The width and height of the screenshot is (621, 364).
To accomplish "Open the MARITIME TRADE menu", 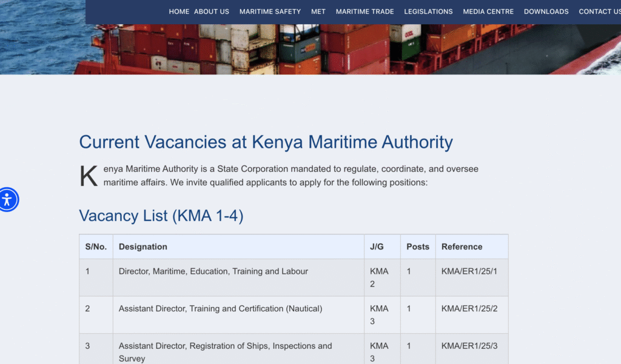I will (364, 12).
